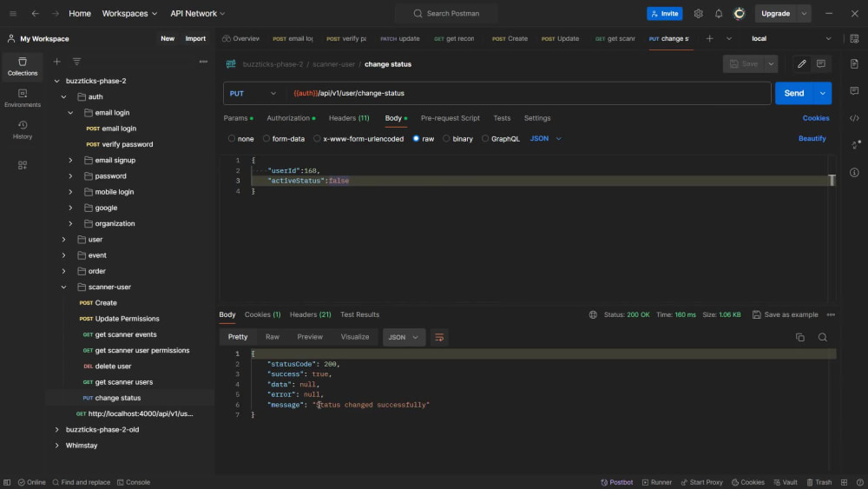This screenshot has width=868, height=489.
Task: Select GraphQL body option
Action: click(x=485, y=138)
